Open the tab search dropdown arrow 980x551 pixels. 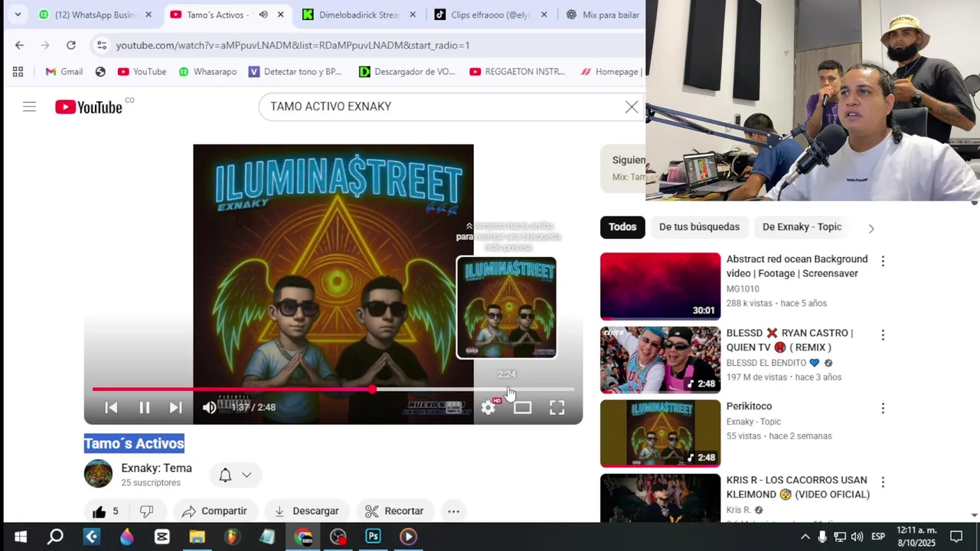pos(18,15)
